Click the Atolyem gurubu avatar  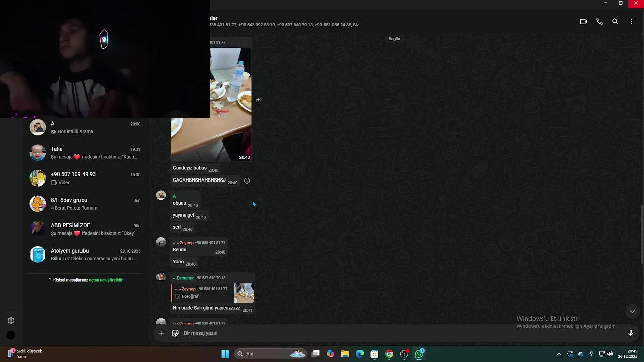click(x=38, y=254)
